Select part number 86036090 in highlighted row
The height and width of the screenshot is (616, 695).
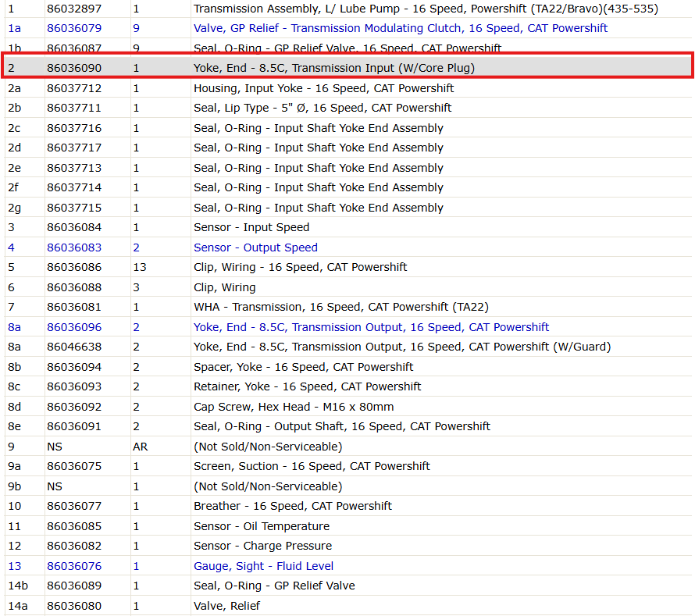tap(74, 68)
